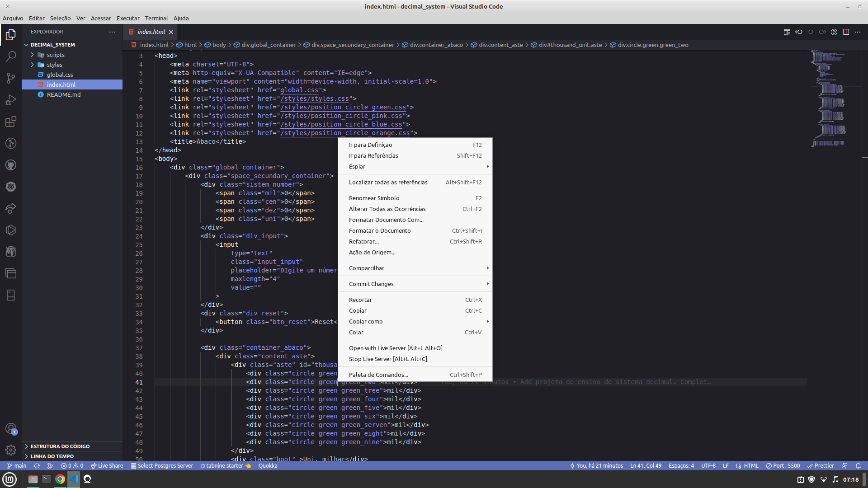Screen dimensions: 868x488
Task: Launch Google Chrome from the taskbar
Action: tap(60, 479)
